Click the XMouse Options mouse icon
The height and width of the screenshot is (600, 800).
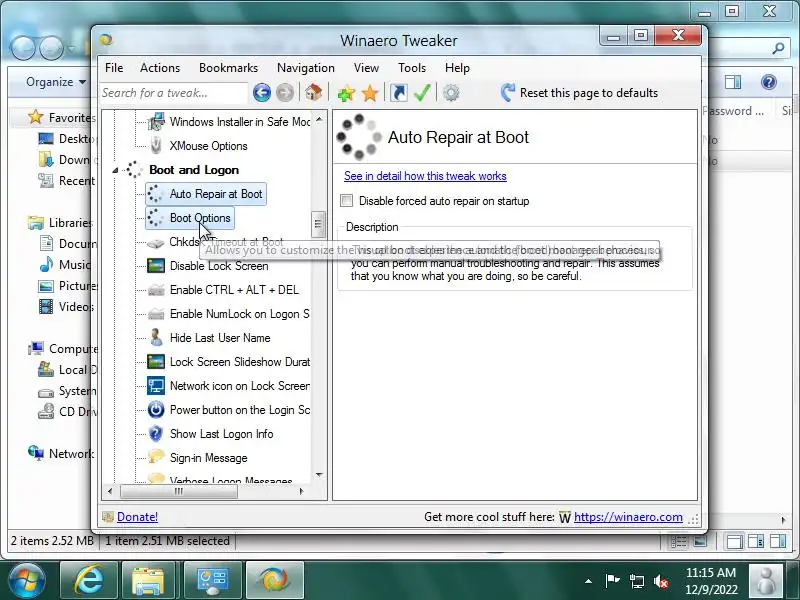[x=156, y=146]
